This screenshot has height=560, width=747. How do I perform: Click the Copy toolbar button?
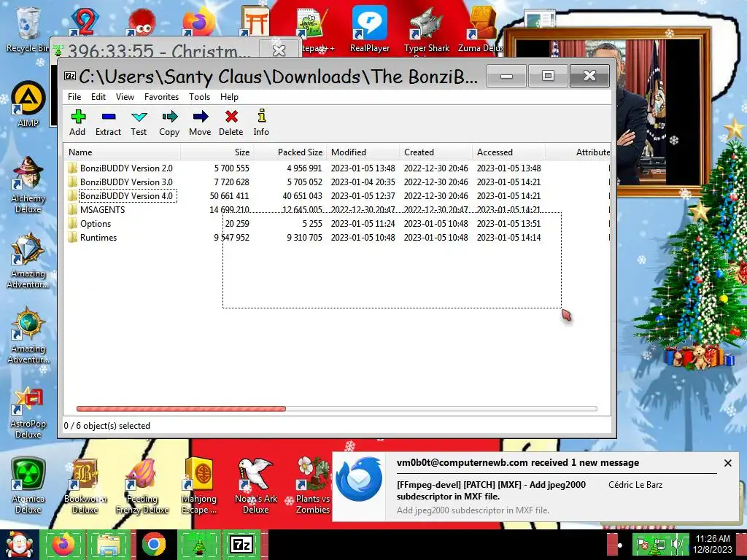tap(169, 122)
